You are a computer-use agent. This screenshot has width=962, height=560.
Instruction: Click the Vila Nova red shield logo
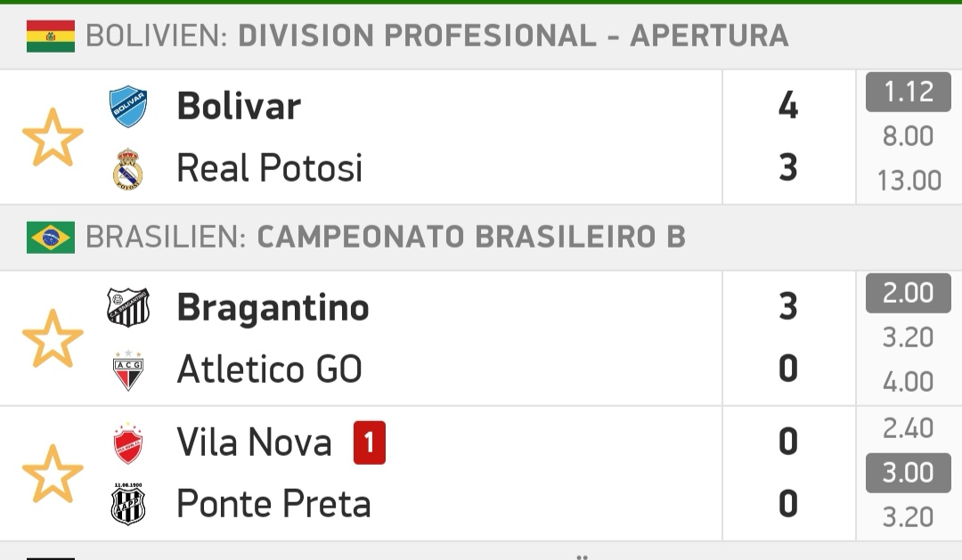coord(128,442)
